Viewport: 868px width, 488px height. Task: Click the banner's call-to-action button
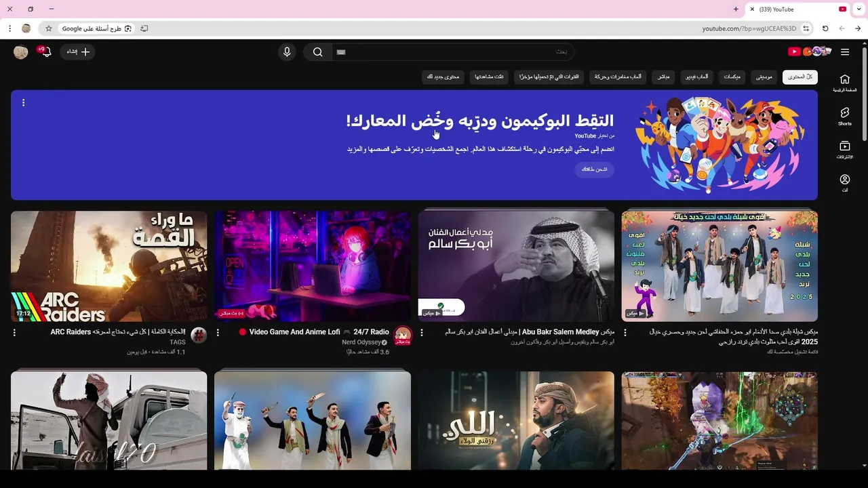pyautogui.click(x=594, y=169)
